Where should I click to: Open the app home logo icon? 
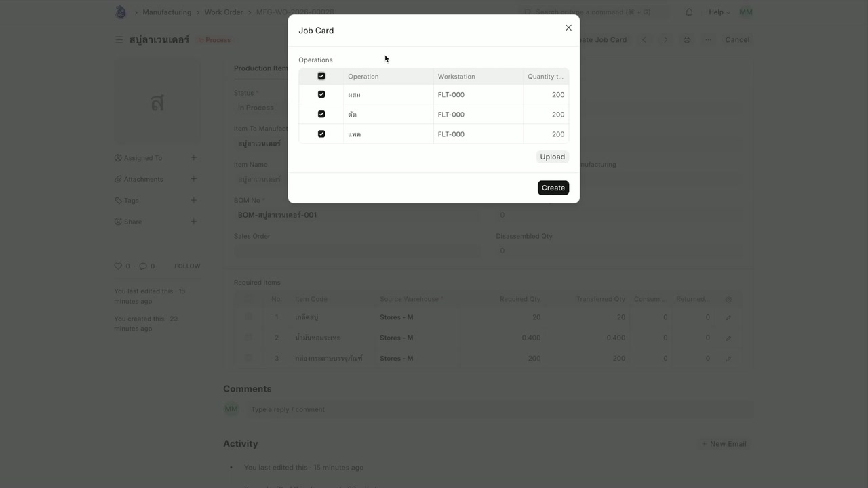[x=121, y=12]
